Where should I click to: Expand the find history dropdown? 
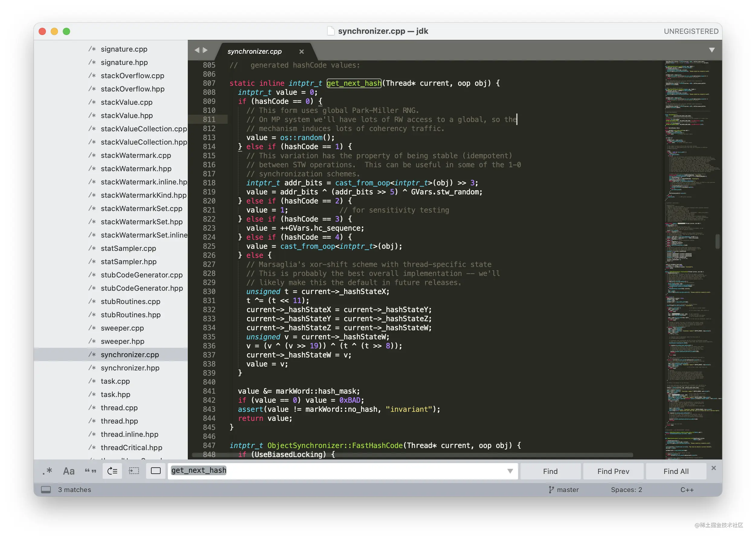pos(510,471)
